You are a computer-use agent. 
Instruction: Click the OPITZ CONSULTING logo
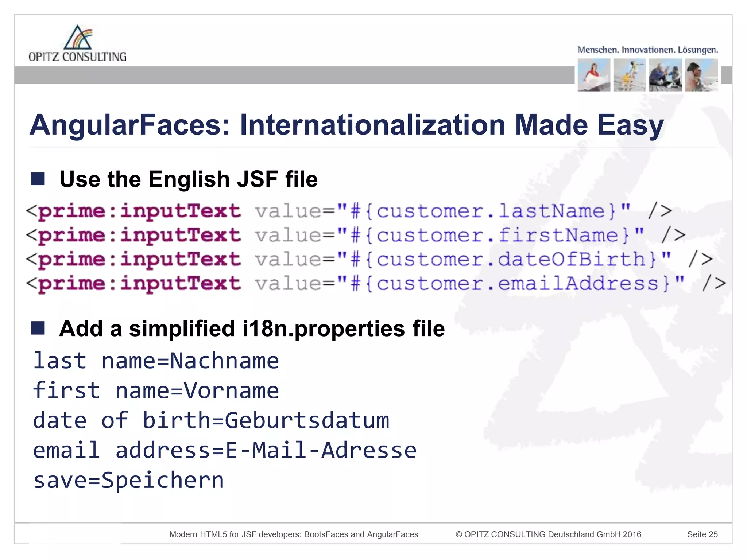(x=77, y=43)
